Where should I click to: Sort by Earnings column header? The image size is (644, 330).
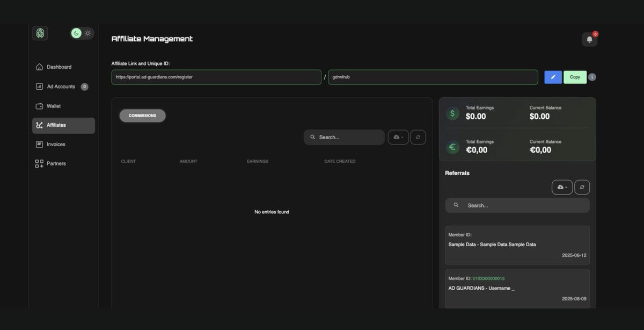click(x=258, y=161)
